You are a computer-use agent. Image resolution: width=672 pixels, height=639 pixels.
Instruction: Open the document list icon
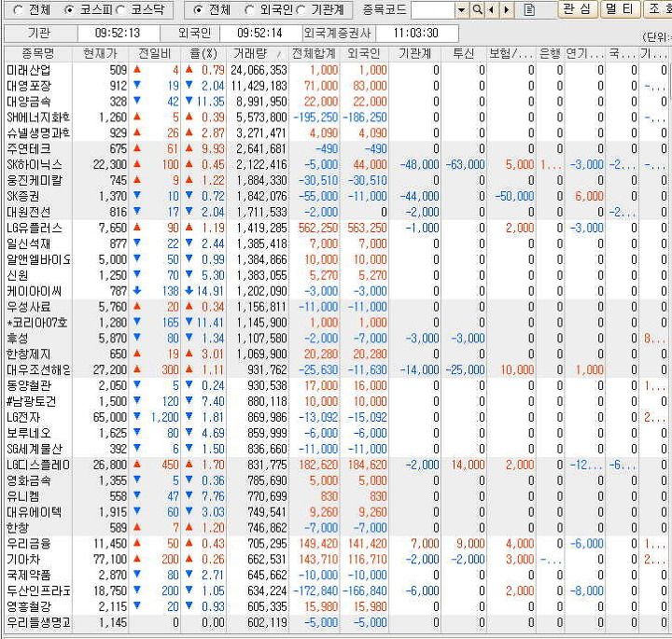[529, 9]
